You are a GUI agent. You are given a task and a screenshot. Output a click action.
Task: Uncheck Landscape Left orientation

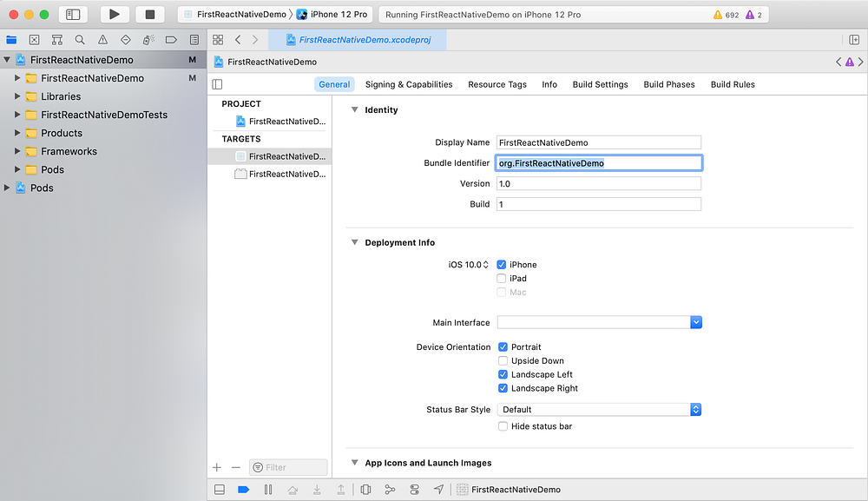pos(503,375)
